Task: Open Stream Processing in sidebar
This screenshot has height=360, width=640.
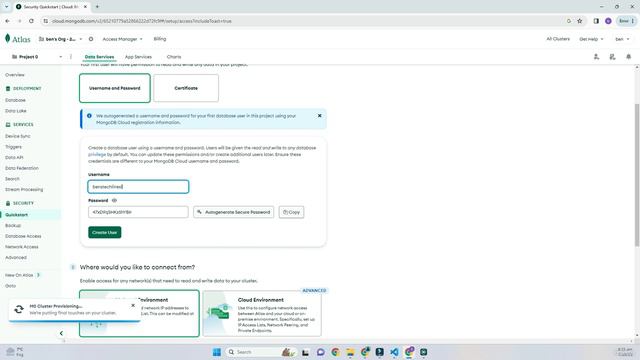Action: click(24, 189)
